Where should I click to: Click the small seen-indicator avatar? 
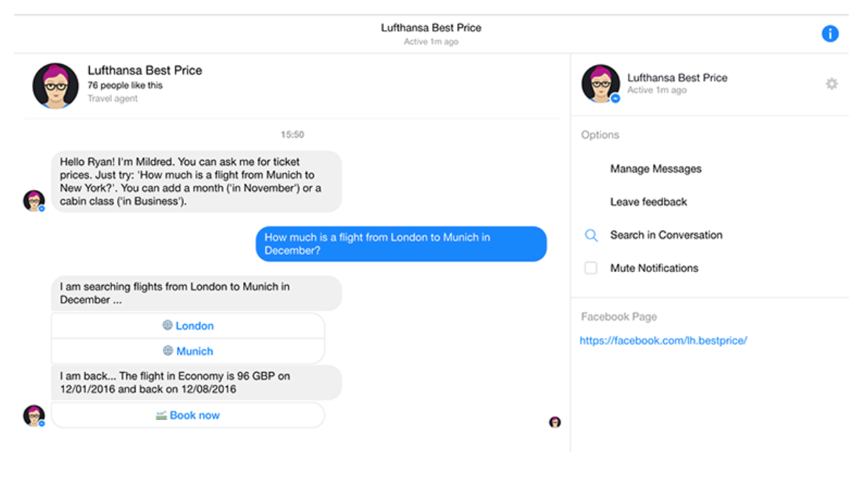tap(555, 423)
